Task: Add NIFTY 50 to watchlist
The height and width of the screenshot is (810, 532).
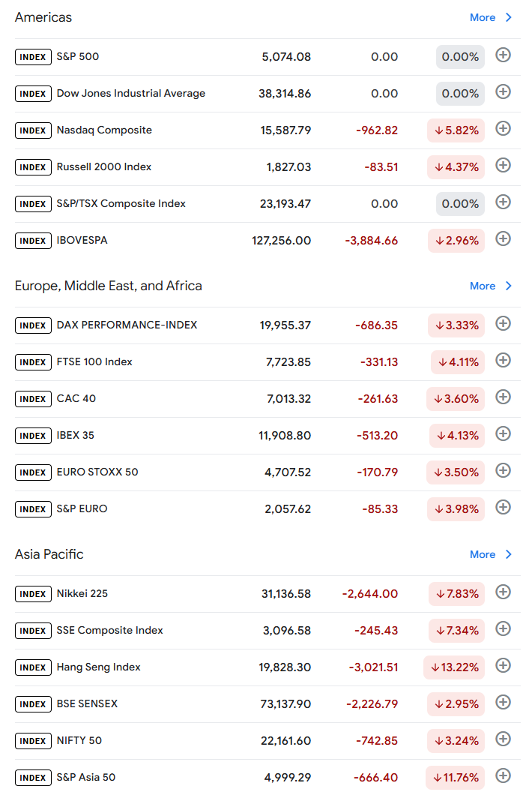Action: [503, 738]
